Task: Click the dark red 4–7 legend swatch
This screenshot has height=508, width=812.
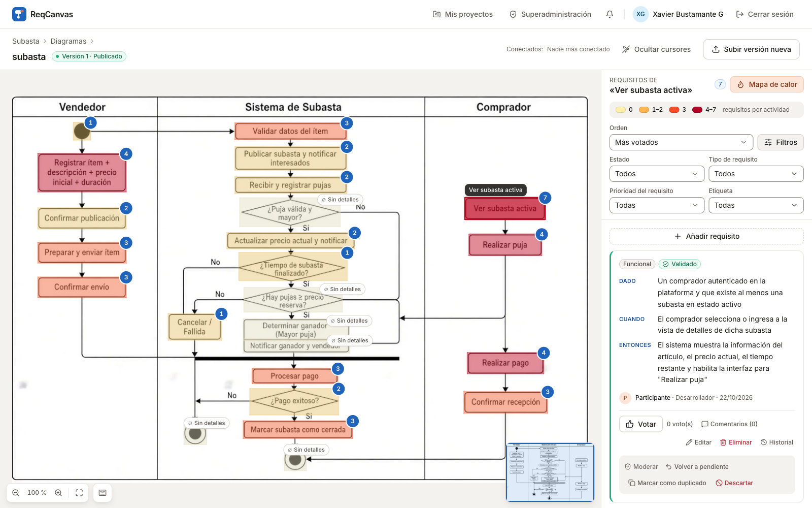Action: 697,110
